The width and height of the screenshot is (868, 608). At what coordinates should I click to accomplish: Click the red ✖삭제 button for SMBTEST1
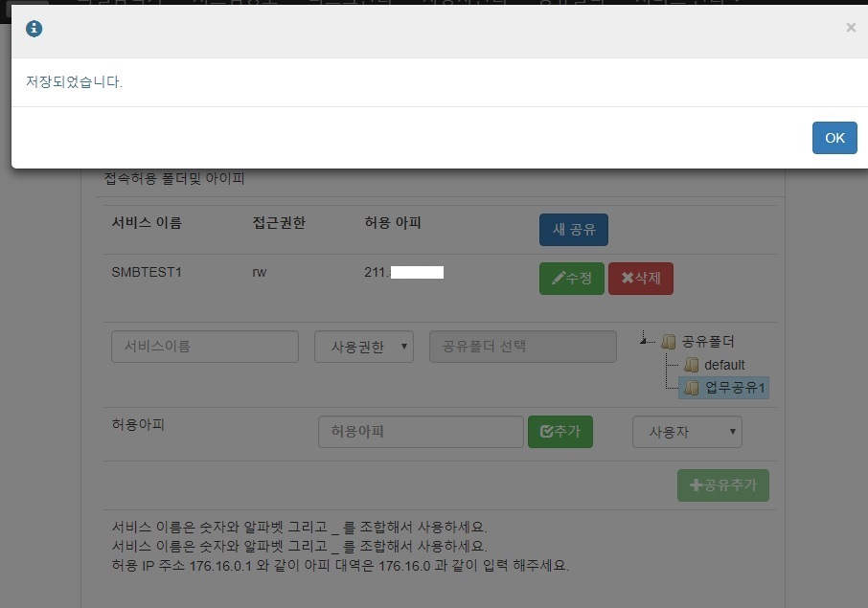point(640,279)
